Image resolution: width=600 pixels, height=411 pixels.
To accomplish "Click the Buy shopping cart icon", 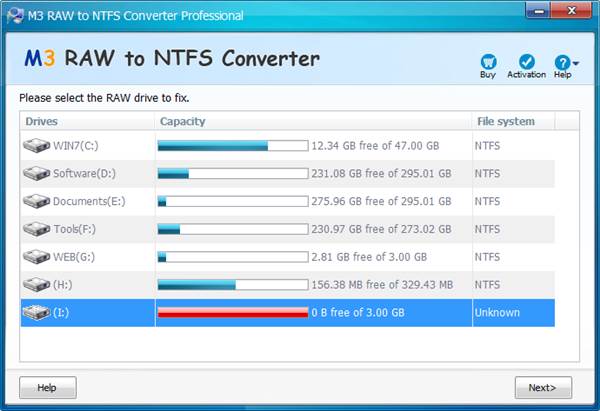I will [488, 62].
